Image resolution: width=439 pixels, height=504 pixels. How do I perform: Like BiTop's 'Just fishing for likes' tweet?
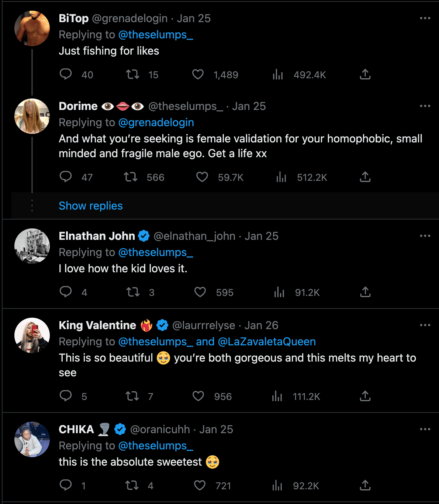point(198,75)
